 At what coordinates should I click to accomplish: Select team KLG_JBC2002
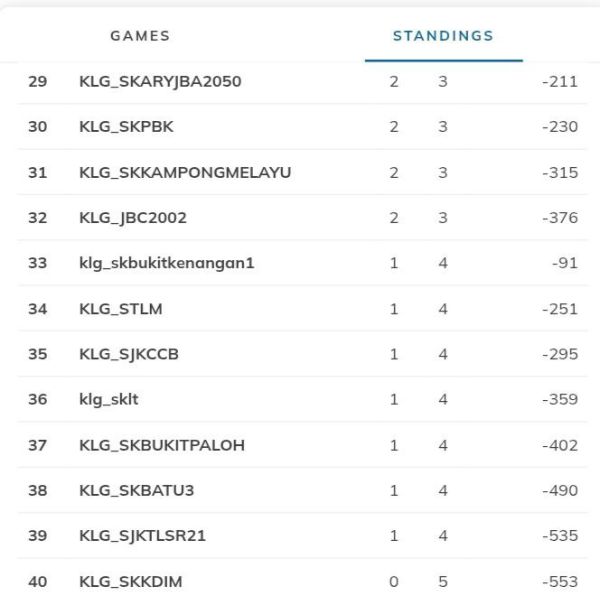[x=133, y=218]
